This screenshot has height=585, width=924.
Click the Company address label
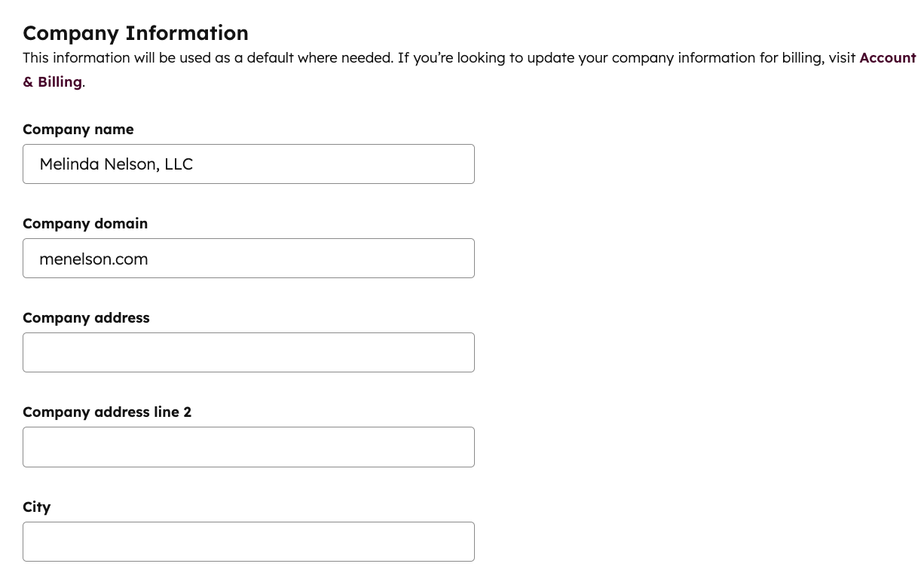pyautogui.click(x=86, y=317)
